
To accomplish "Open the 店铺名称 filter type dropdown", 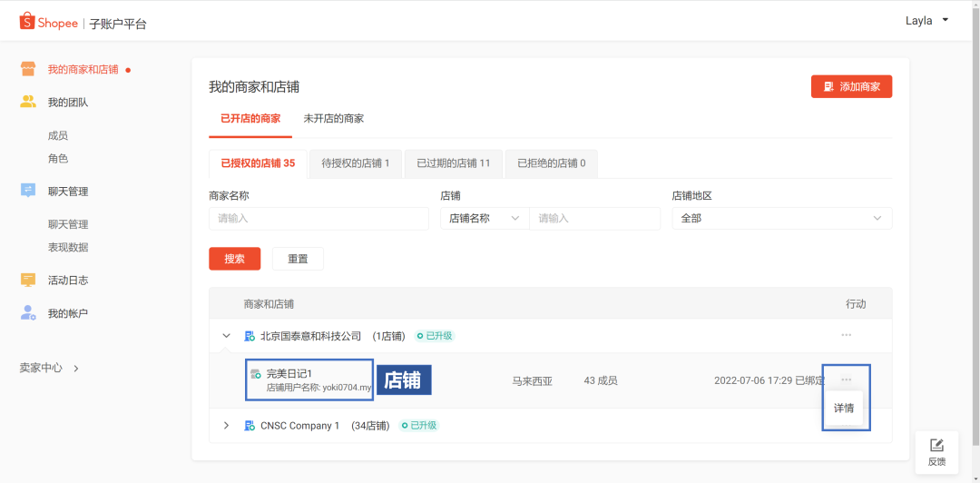I will tap(484, 219).
